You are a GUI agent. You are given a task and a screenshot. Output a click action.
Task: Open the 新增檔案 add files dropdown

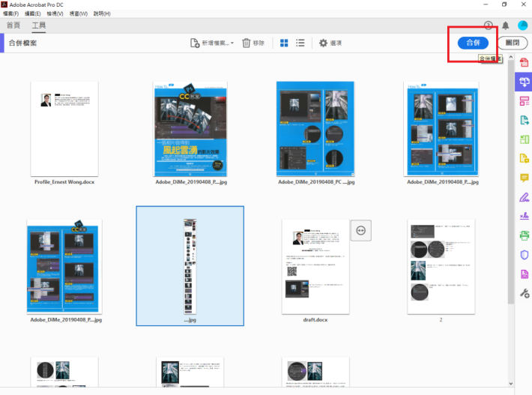point(218,43)
